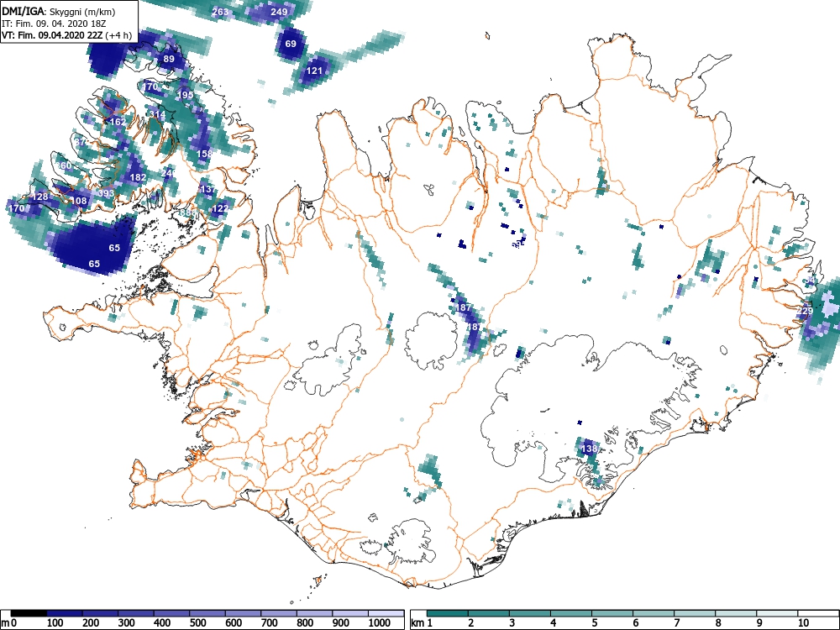
Task: Click the 'VT: Fim. 09.04.2020 22Z (+4 h)' line
Action: [66, 36]
